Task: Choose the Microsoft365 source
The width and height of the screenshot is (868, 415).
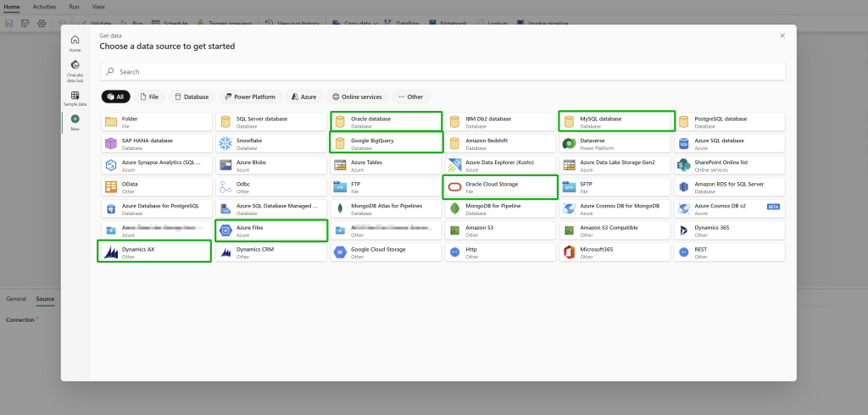Action: pos(615,252)
